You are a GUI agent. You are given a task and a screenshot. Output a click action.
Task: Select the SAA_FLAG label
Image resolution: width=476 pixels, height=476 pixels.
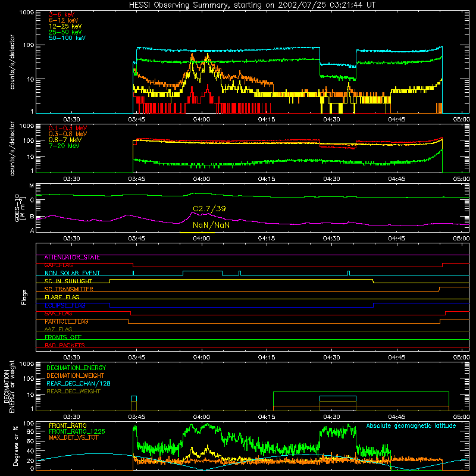click(x=58, y=314)
